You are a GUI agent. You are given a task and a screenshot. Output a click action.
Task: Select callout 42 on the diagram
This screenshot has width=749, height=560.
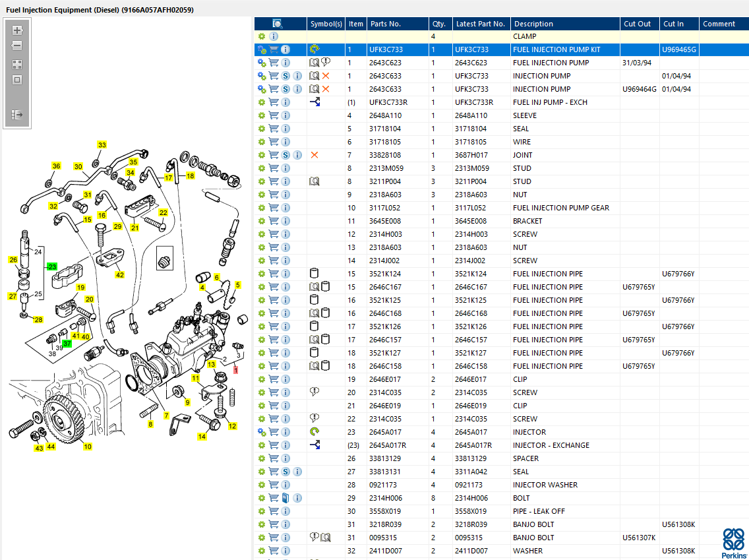[119, 275]
